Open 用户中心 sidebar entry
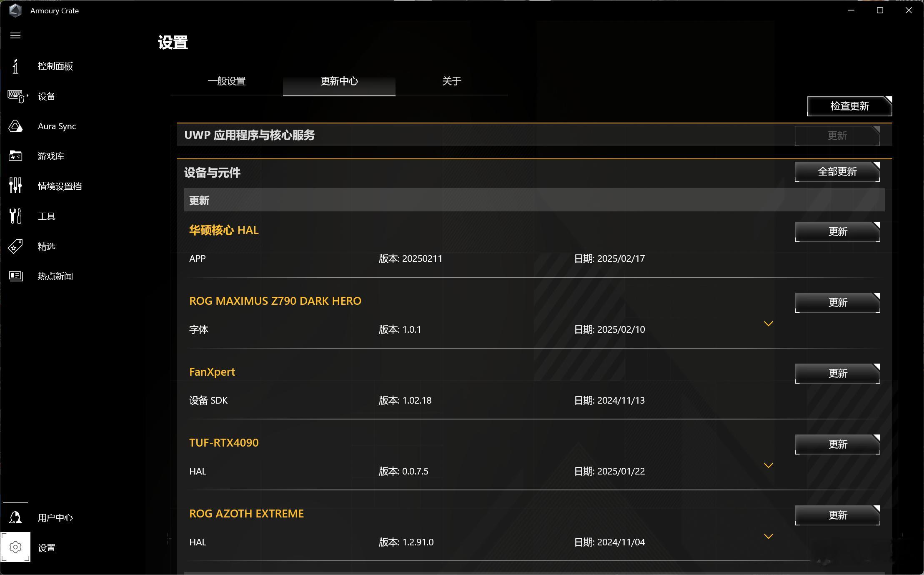 point(55,518)
